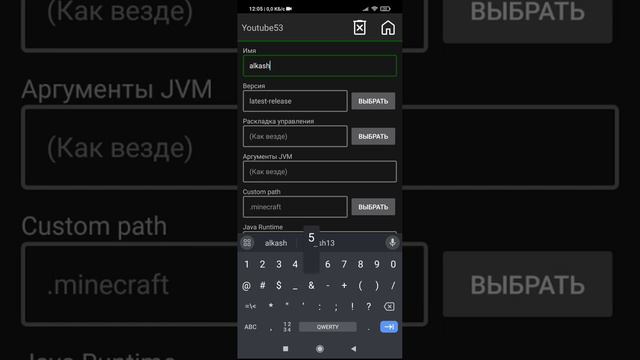The width and height of the screenshot is (640, 360).
Task: Tap the delete profile trash icon
Action: 359,28
